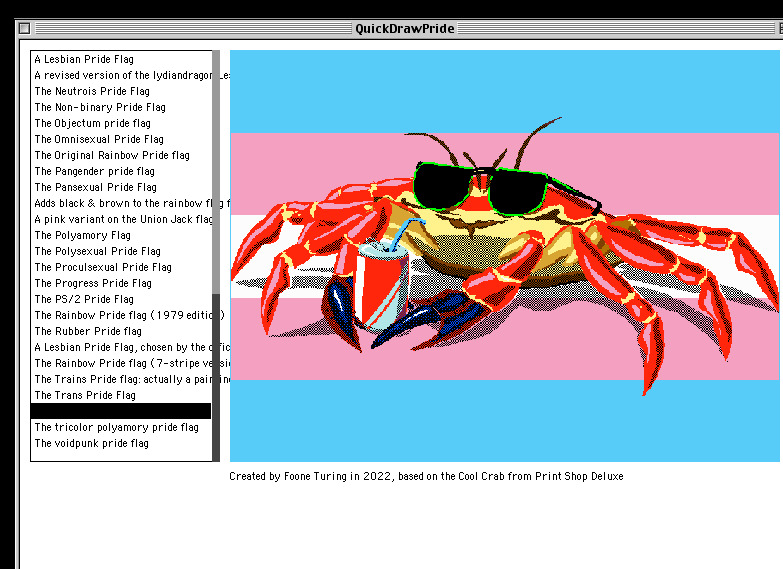Viewport: 783px width, 569px height.
Task: Select 'A revised version of the lydiandragon' entry
Action: [121, 75]
